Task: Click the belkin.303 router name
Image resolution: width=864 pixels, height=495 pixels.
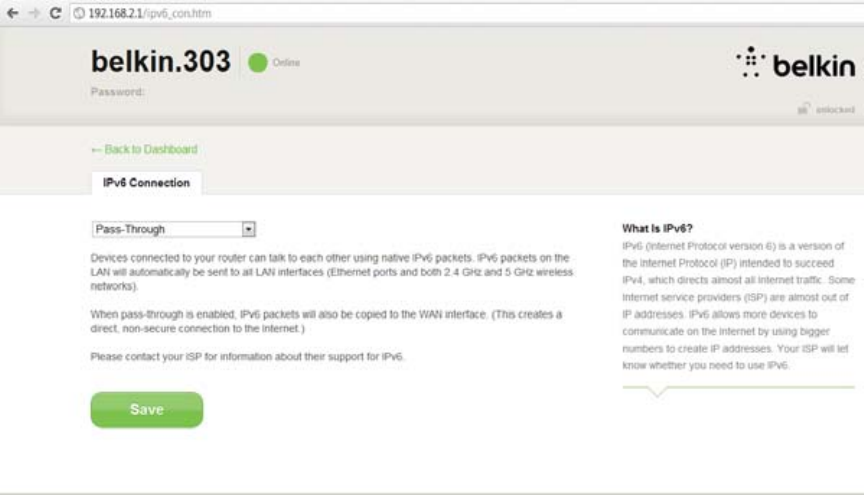Action: pyautogui.click(x=160, y=61)
